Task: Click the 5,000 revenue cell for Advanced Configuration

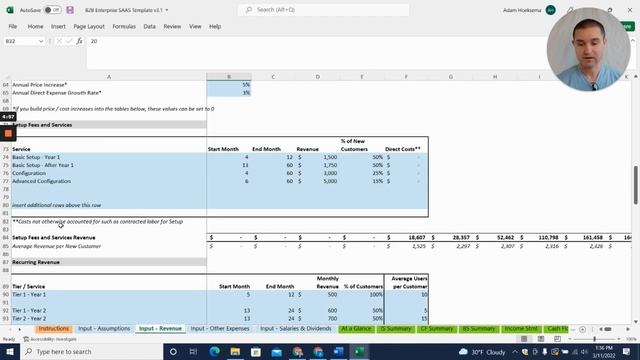Action: [318, 181]
